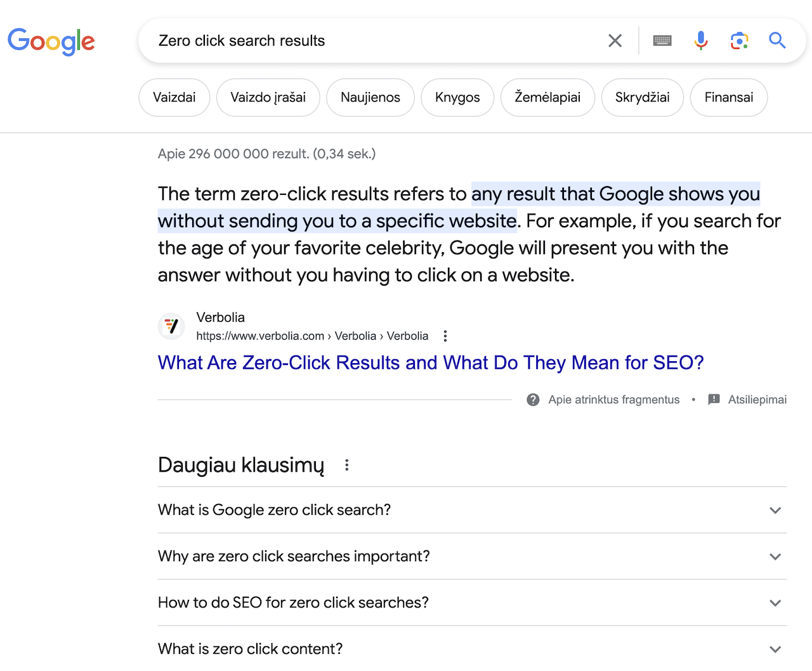
Task: Open the Žemėlapiai filter tab
Action: pos(547,97)
